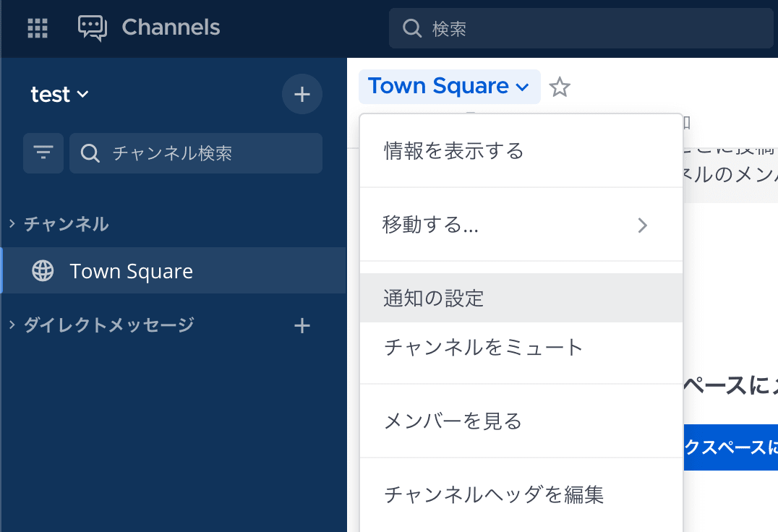Open the channel filter icon in sidebar
Image resolution: width=778 pixels, height=532 pixels.
[43, 153]
